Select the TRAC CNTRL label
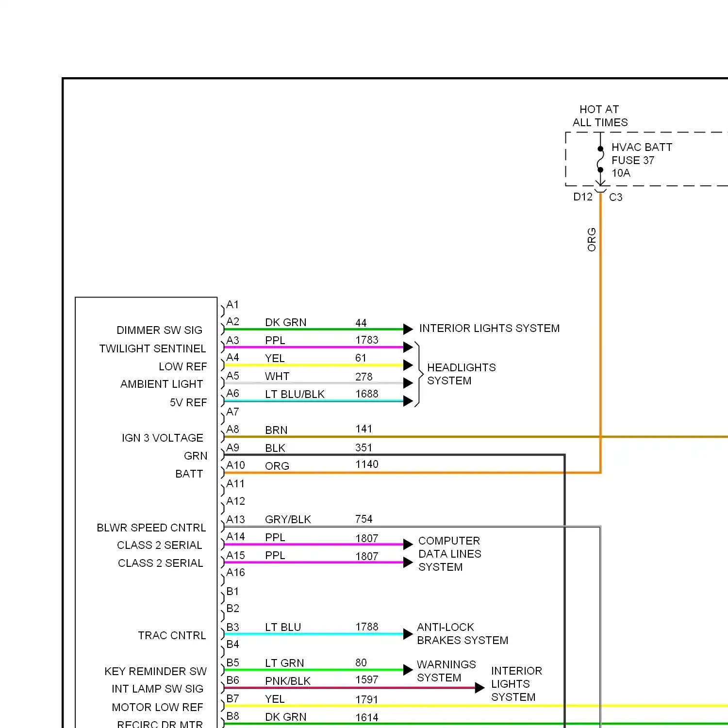Viewport: 728px width, 728px height. [172, 635]
